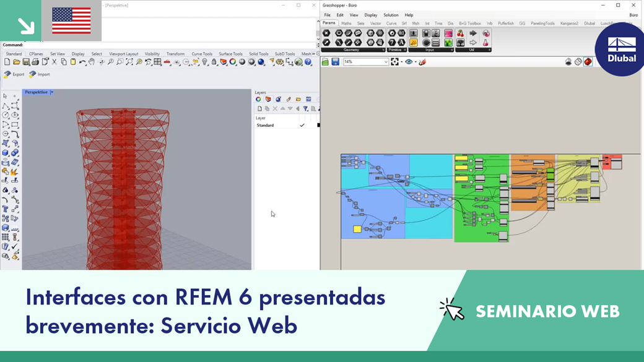
Task: Select the Zoom tool in Rhino's toolbar
Action: point(111,62)
